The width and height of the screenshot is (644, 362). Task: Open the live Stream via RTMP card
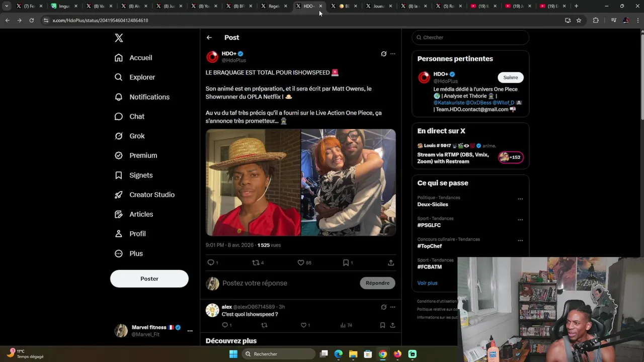point(470,154)
